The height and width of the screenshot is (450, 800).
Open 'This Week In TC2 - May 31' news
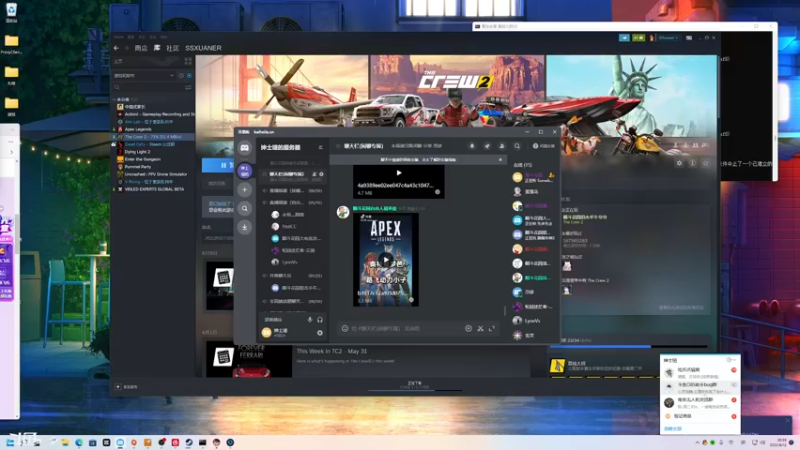pos(332,351)
